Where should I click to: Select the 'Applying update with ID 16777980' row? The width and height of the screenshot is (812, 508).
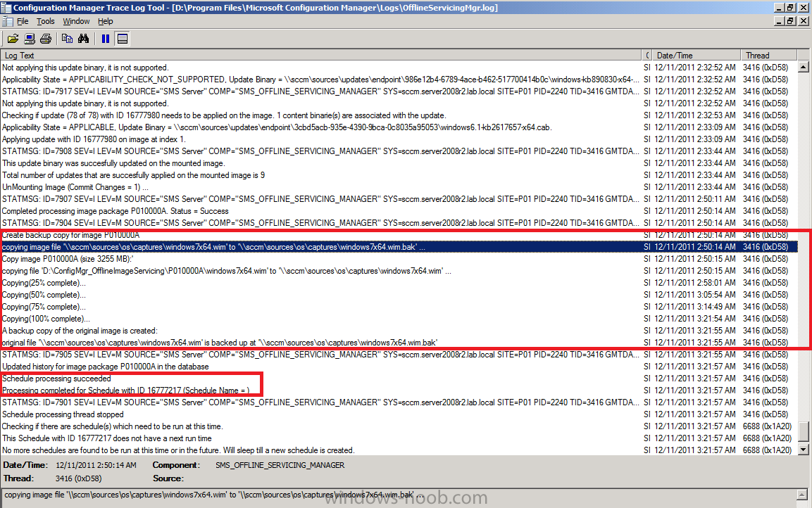click(x=399, y=139)
